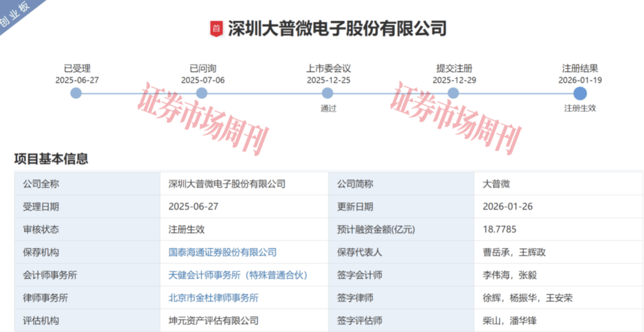Click the 注册生效 status under the timeline
644x332 pixels.
pos(580,108)
